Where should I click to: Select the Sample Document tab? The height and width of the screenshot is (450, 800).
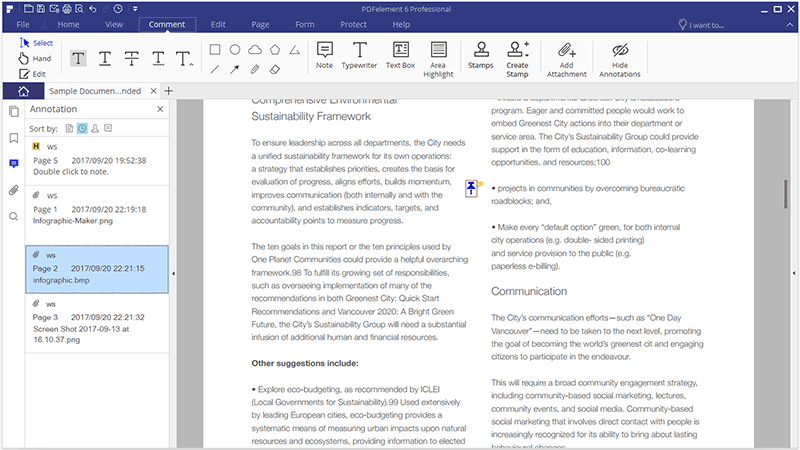click(x=95, y=91)
